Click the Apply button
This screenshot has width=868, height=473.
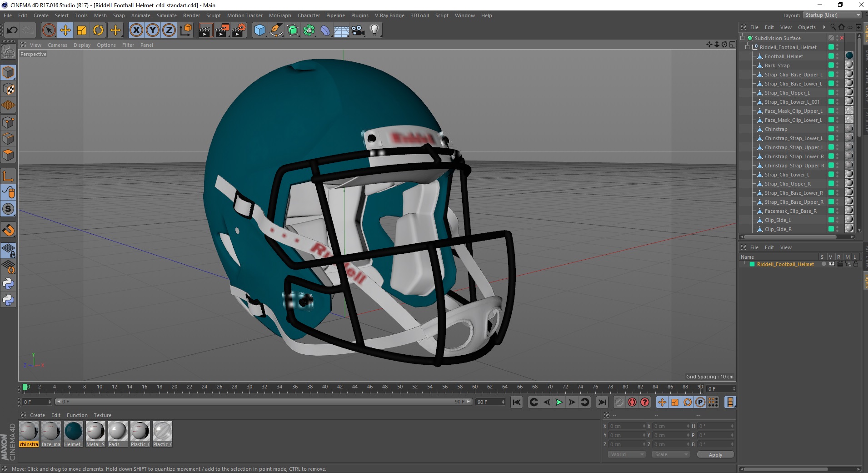(715, 455)
